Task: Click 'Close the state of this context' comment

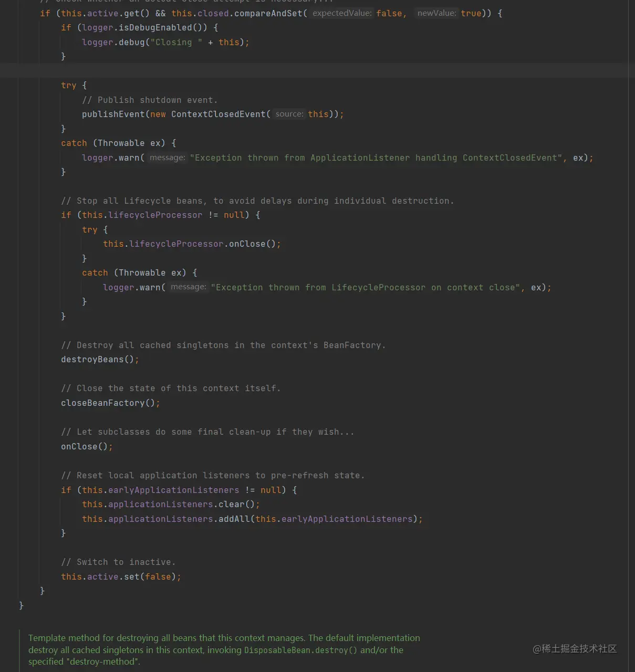Action: pyautogui.click(x=171, y=388)
